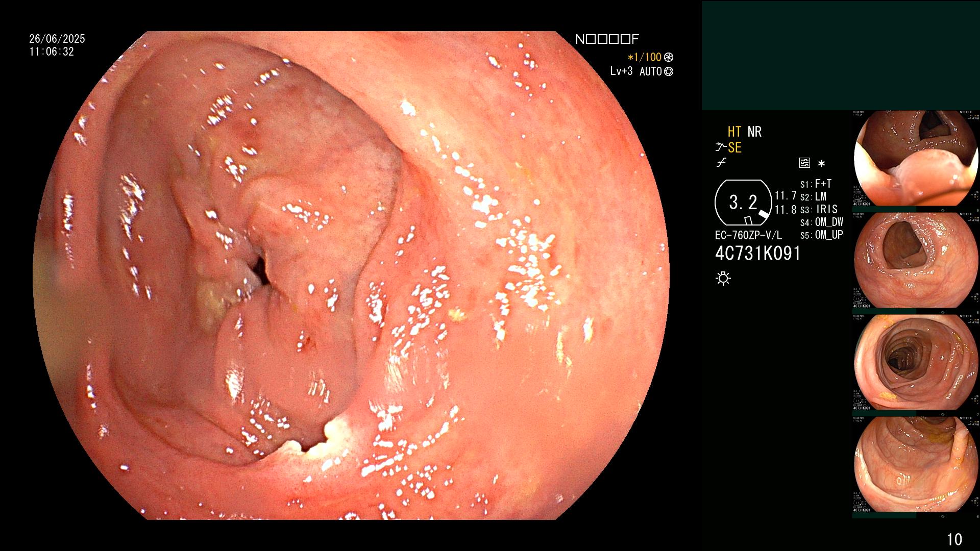This screenshot has width=980, height=551.
Task: Select the HT indicator text
Action: click(x=734, y=132)
